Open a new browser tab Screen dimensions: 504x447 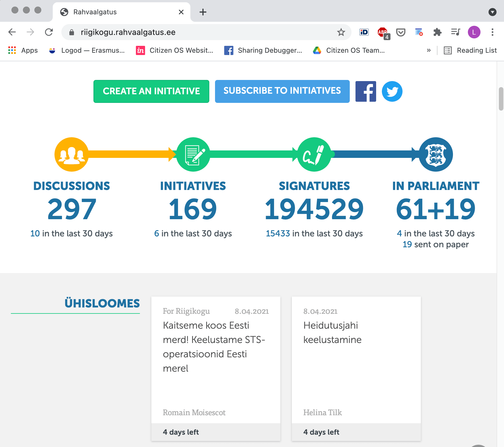(x=203, y=12)
